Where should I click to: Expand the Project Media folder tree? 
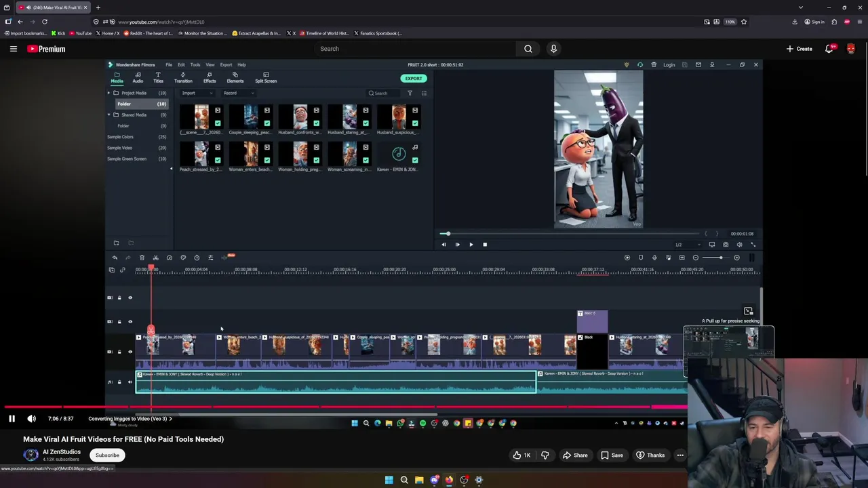(108, 93)
